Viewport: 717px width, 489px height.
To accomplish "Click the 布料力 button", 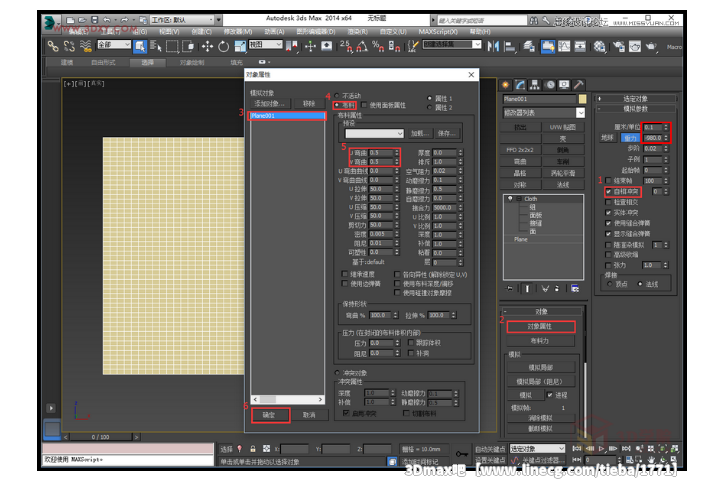I will [x=540, y=341].
